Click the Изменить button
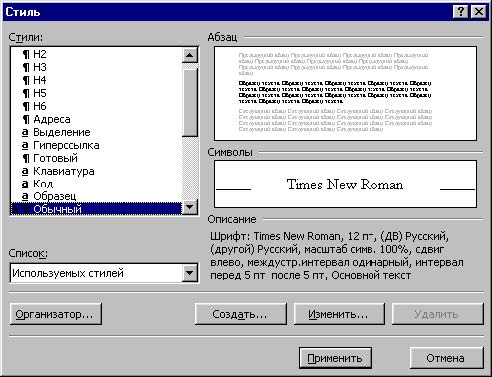Viewport: 492px width, 377px height. point(339,314)
